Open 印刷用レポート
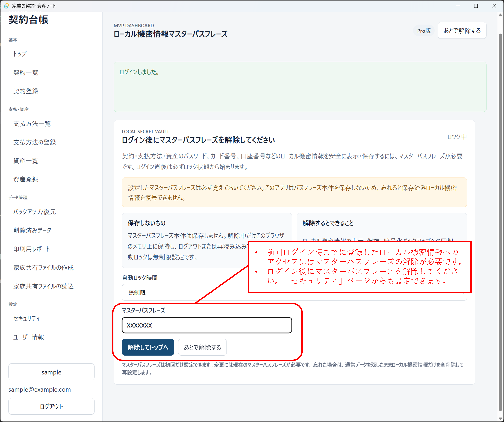The height and width of the screenshot is (422, 504). click(32, 249)
